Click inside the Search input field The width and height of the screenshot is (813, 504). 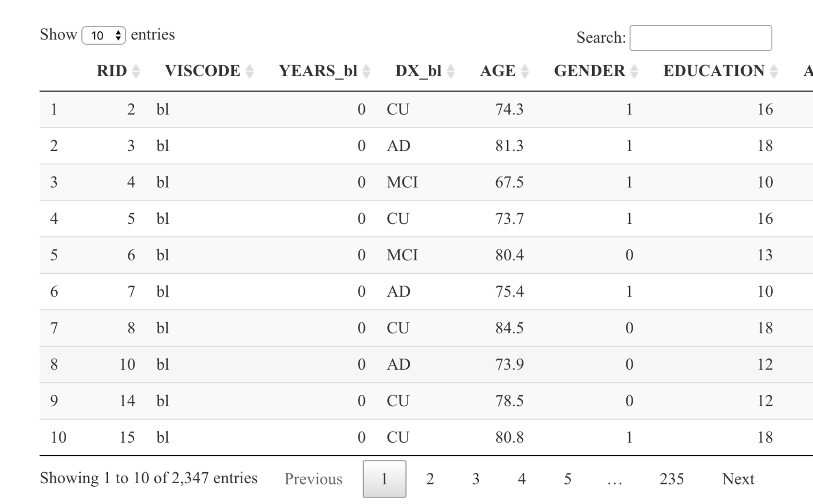click(701, 38)
